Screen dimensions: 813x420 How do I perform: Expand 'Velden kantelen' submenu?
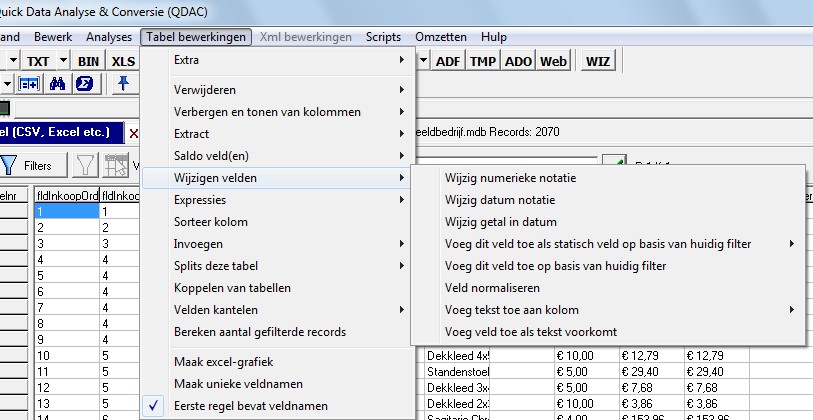click(x=276, y=309)
